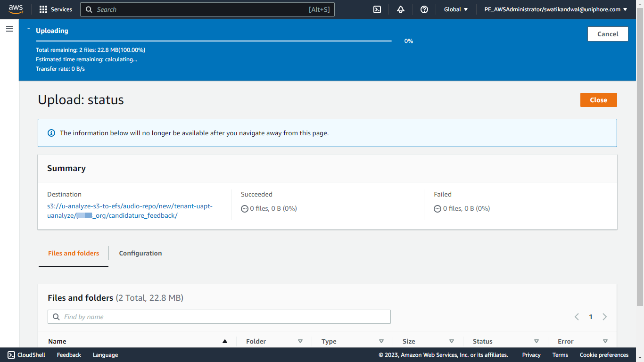
Task: Click the 0% upload percentage text
Action: 409,41
